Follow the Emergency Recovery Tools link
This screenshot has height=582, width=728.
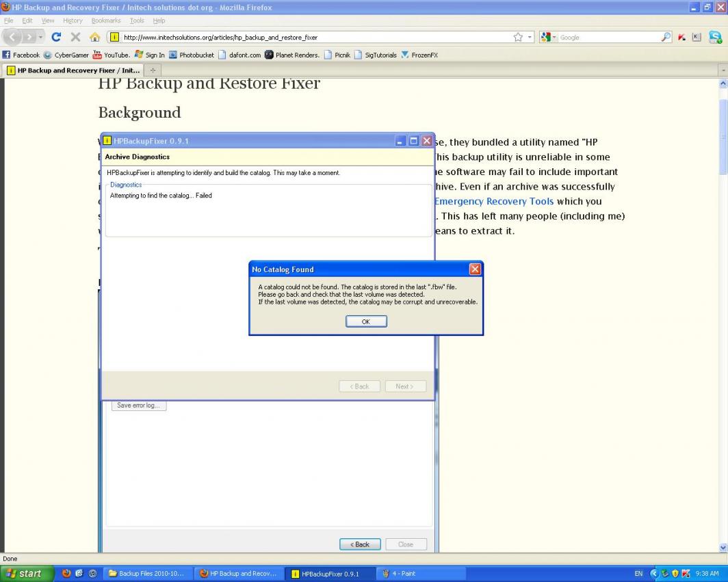pyautogui.click(x=494, y=202)
